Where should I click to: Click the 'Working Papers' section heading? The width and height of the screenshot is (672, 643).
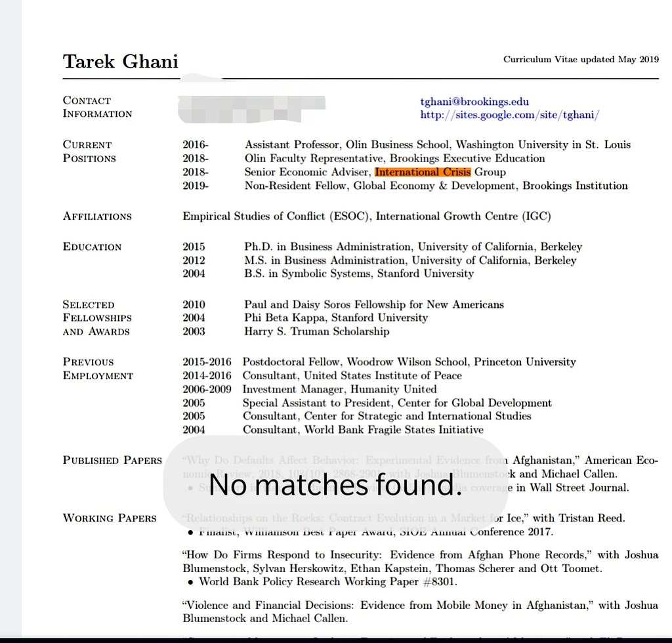tap(110, 518)
